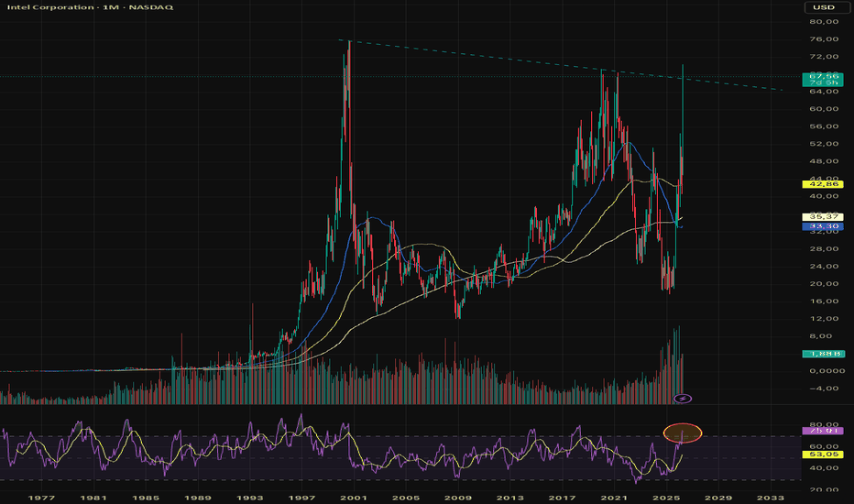Select the yellow 42,86 moving average label
The width and height of the screenshot is (854, 504).
pos(823,184)
